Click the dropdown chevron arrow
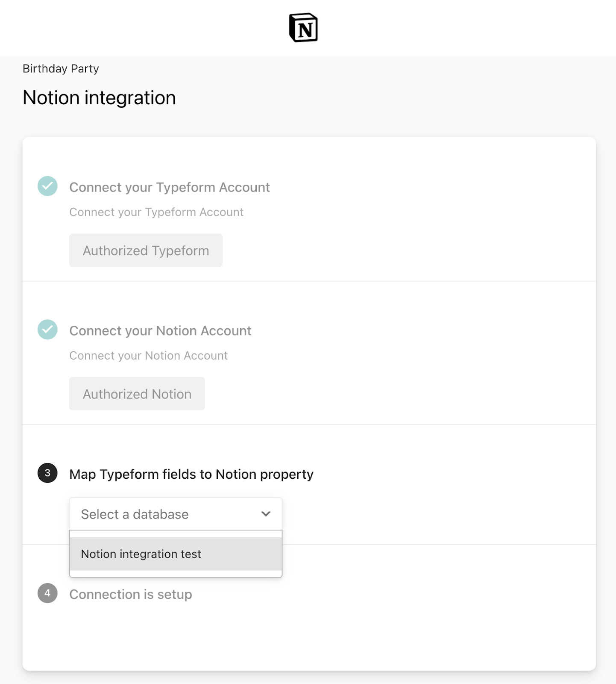Screen dimensions: 616x684 pyautogui.click(x=266, y=514)
